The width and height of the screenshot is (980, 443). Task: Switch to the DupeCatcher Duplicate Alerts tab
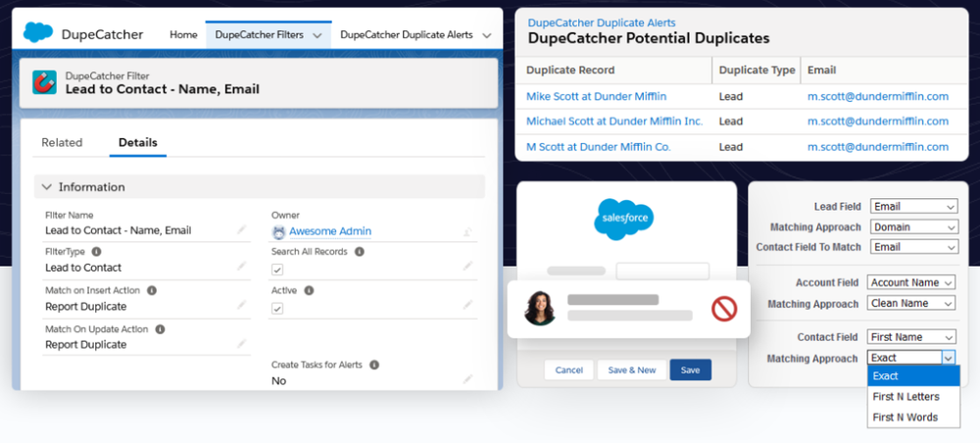coord(407,35)
